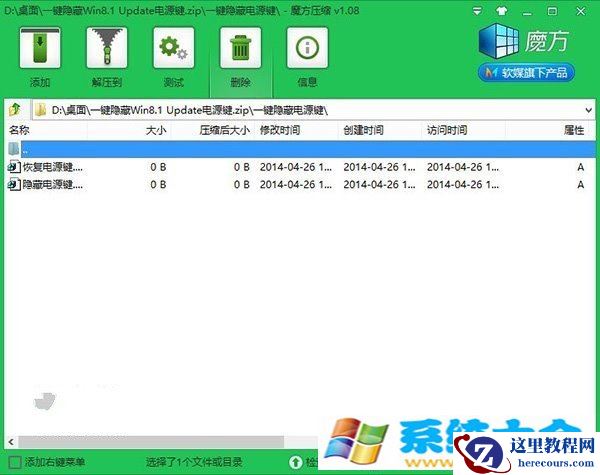Run the 测试 (Test) gears icon
The width and height of the screenshot is (600, 475).
tap(174, 48)
